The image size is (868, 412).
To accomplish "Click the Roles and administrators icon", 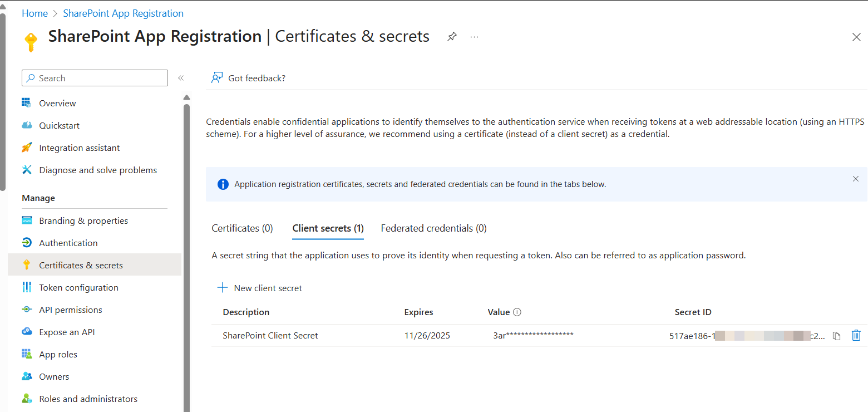I will pyautogui.click(x=26, y=399).
